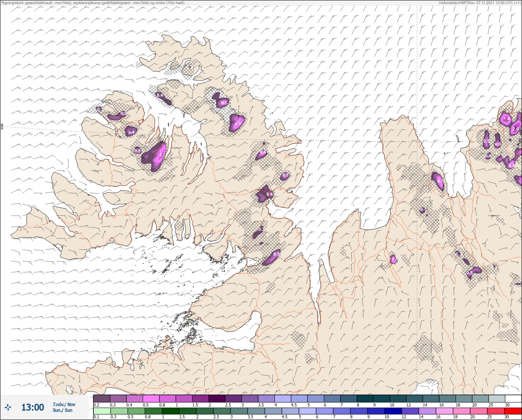Click the date text '7.nóv./ Nov'
The width and height of the screenshot is (522, 420).
64,404
